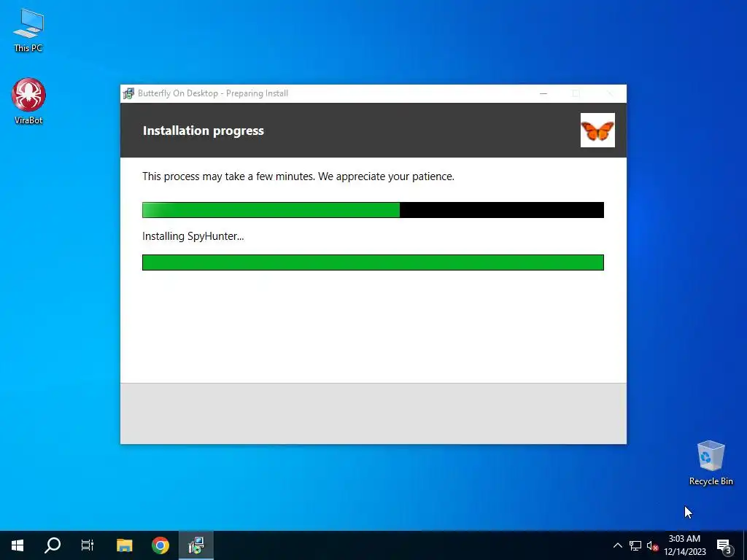Minimize the Butterfly On Desktop installer window
747x560 pixels.
(x=543, y=93)
